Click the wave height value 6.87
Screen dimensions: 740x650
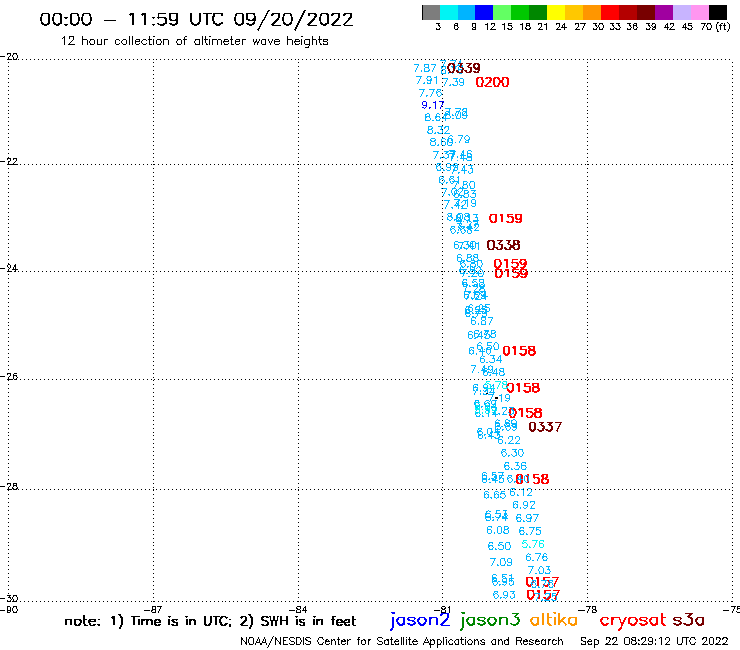481,321
